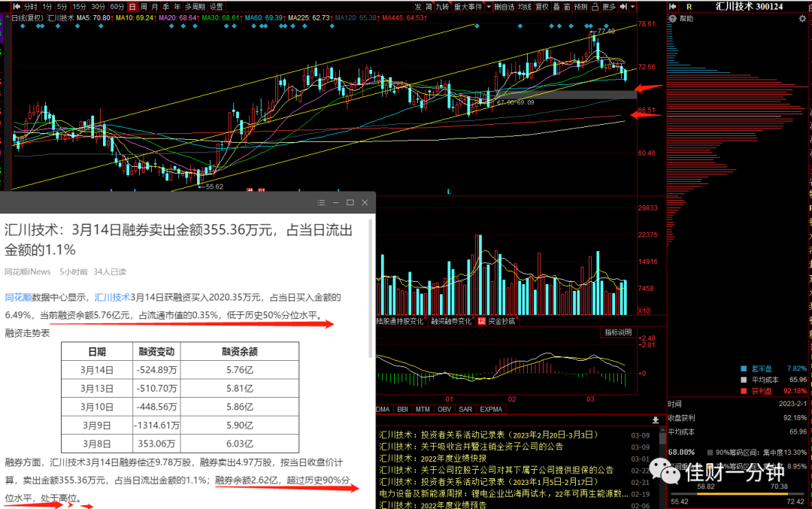Viewport: 812px width, 509px height.
Task: Select the 季 quarterly period
Action: [165, 6]
